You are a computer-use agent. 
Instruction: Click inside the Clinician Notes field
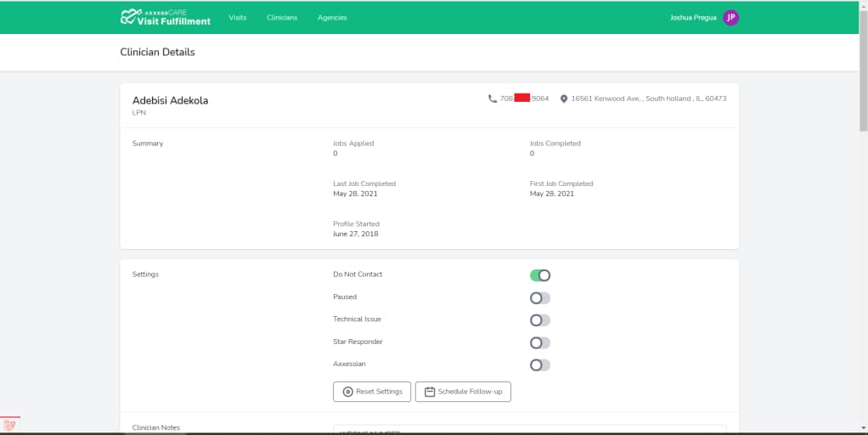(530, 429)
